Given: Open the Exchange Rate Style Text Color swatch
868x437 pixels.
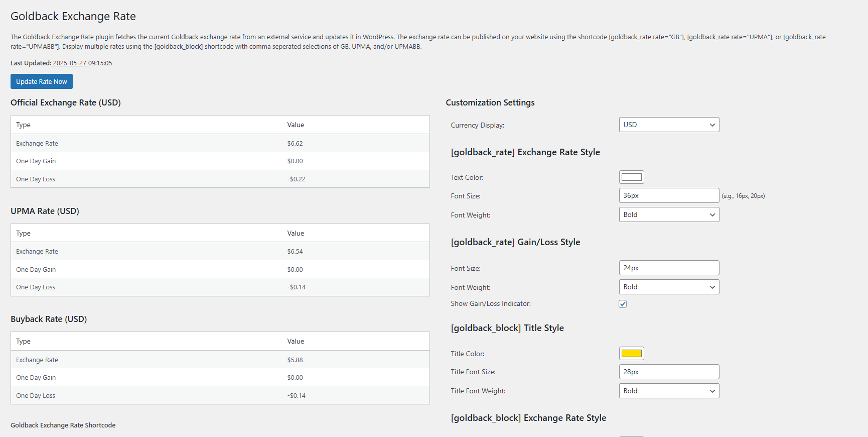Looking at the screenshot, I should (631, 177).
